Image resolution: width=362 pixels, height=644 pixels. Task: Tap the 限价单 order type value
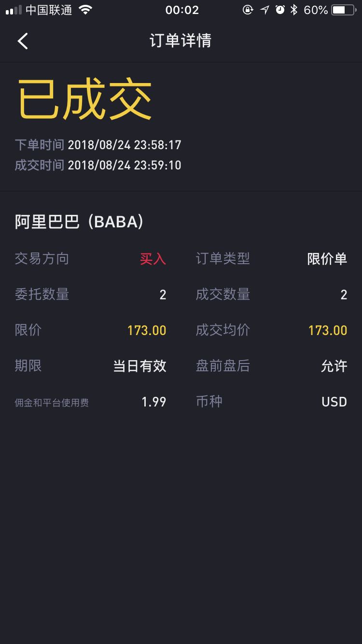(327, 259)
